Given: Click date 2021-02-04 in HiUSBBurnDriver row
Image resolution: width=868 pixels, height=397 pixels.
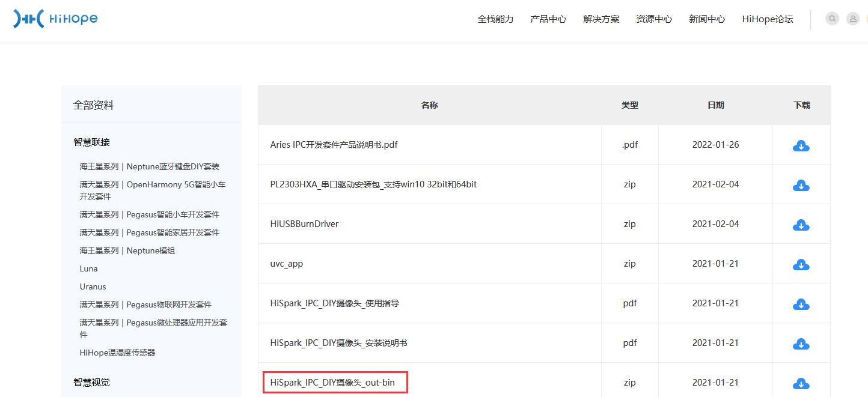Looking at the screenshot, I should click(x=715, y=224).
